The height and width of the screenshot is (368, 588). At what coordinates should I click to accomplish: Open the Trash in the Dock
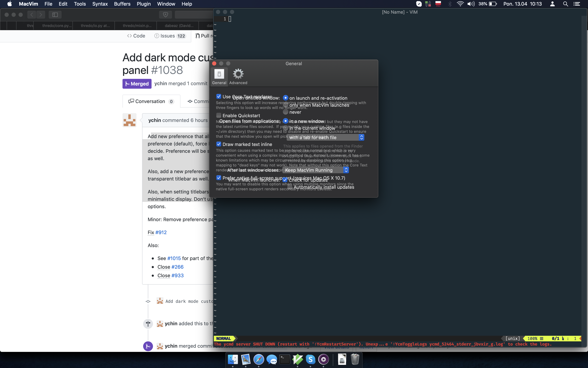[x=355, y=359]
